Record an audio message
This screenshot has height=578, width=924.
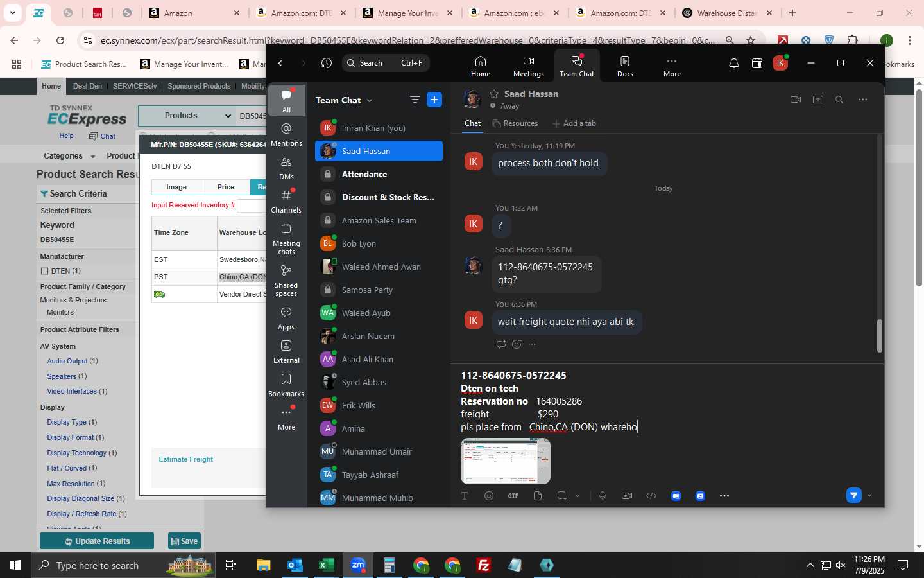[603, 496]
